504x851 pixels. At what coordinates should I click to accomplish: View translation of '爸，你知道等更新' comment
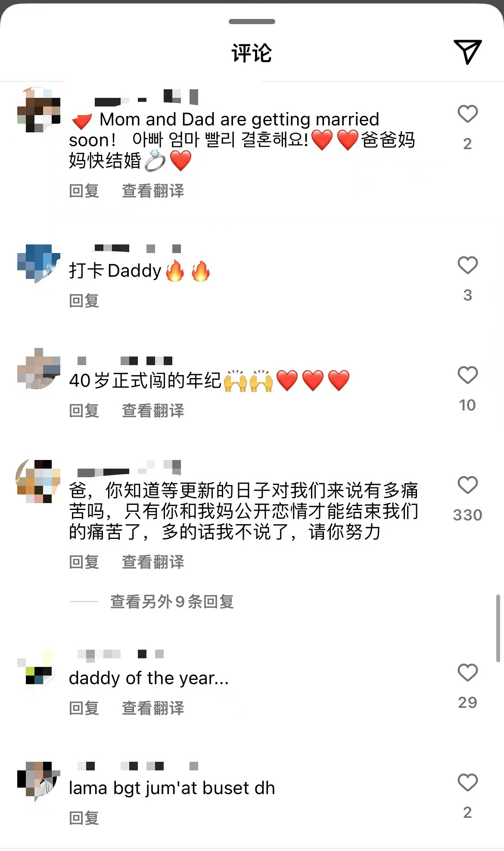(x=153, y=562)
